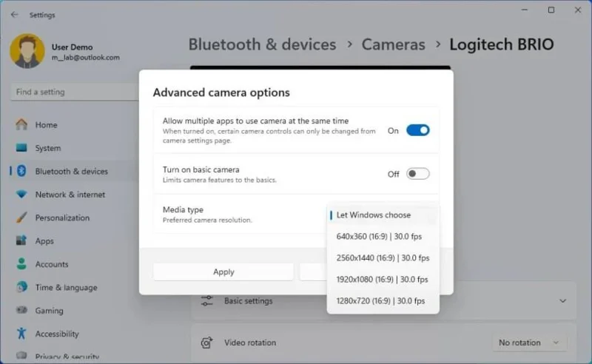This screenshot has width=592, height=364.
Task: Click Cameras breadcrumb link
Action: pyautogui.click(x=393, y=44)
